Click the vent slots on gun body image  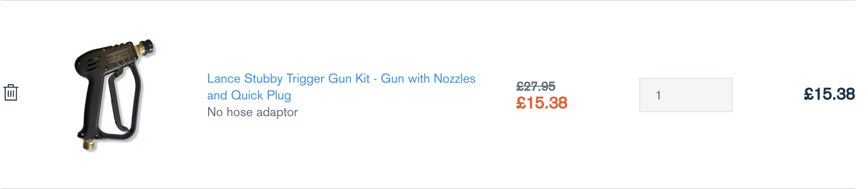(92, 63)
